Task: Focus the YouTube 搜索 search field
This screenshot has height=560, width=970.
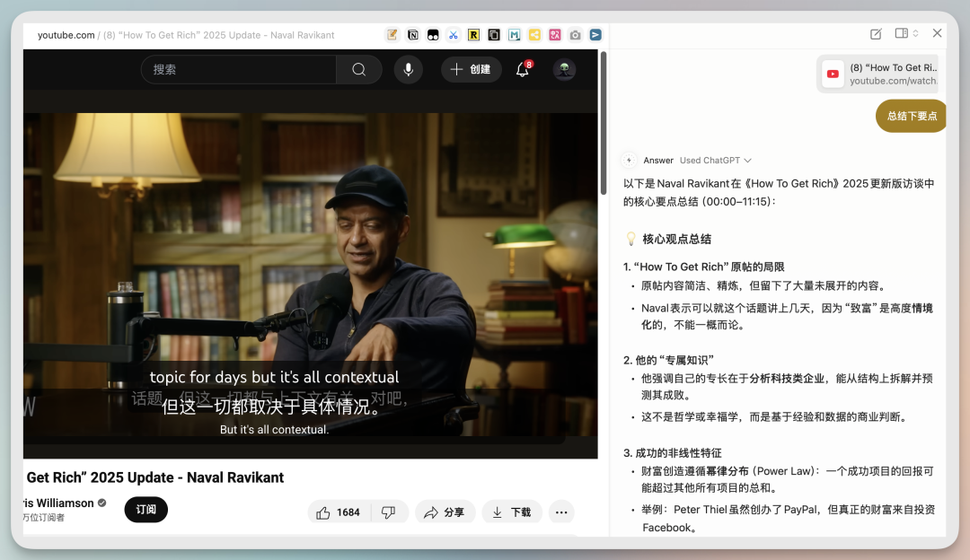Action: tap(238, 70)
